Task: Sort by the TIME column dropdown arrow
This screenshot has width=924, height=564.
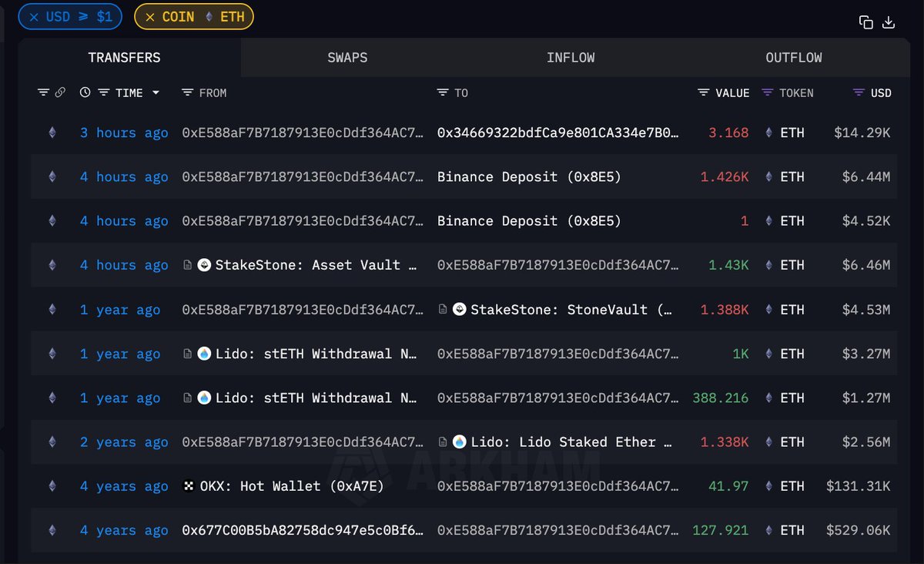Action: 156,92
